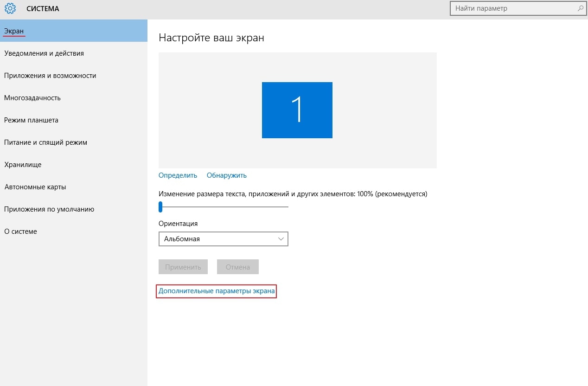The width and height of the screenshot is (588, 386).
Task: Click the search magnifier icon
Action: point(580,8)
